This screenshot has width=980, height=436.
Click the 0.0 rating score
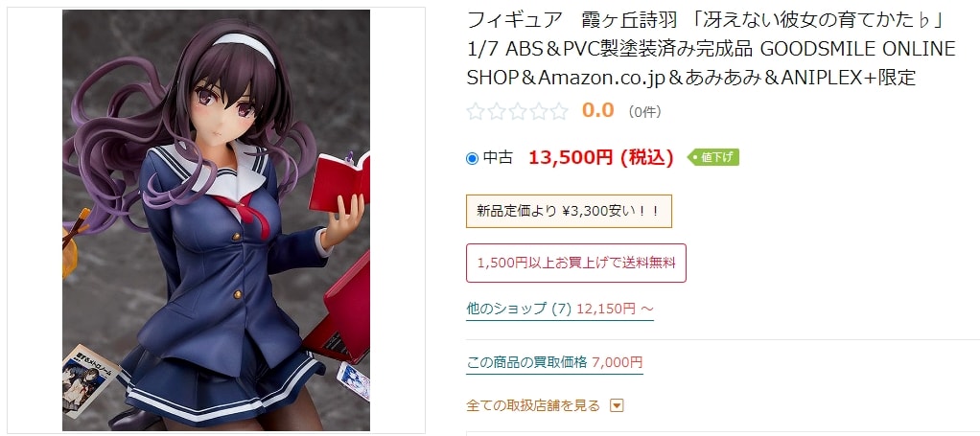click(x=598, y=111)
